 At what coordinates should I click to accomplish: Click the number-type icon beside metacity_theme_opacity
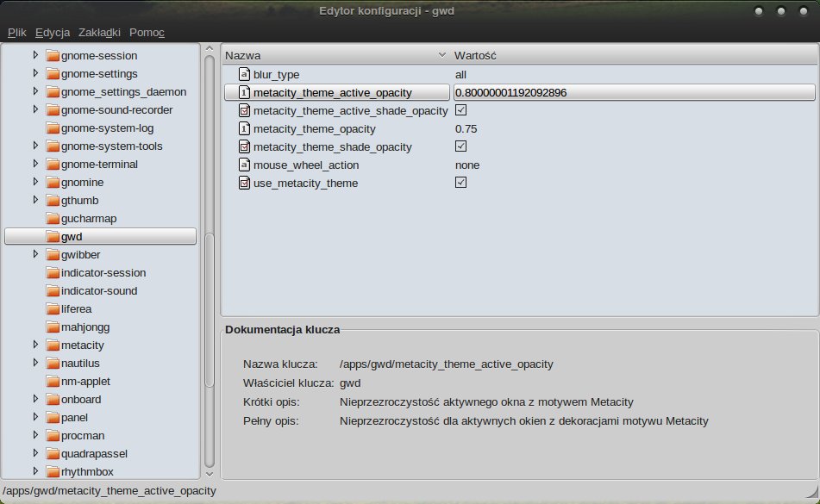(x=244, y=128)
